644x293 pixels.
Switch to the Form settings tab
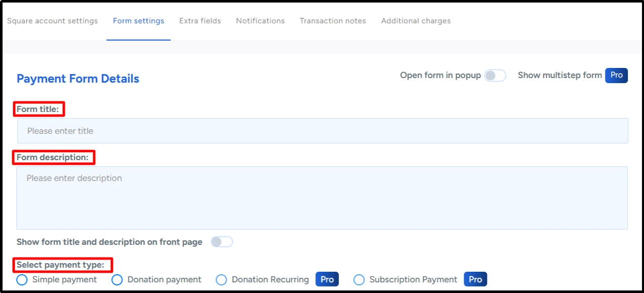[138, 21]
